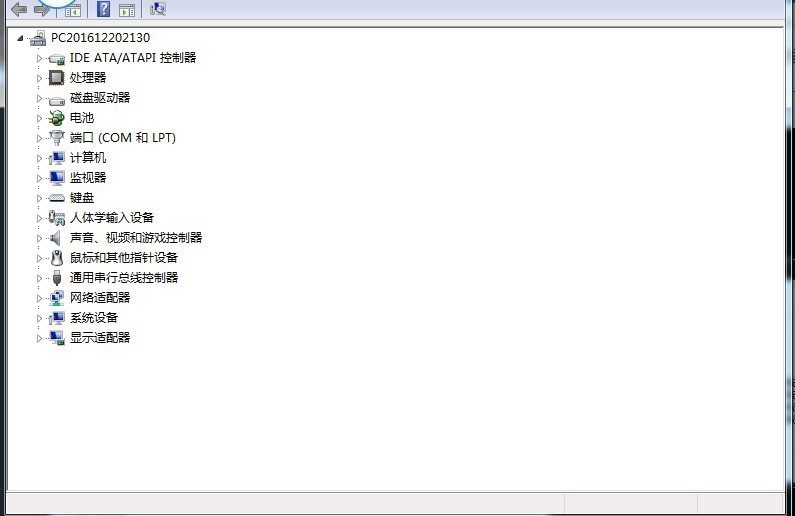Select the PC201612202130 label

[100, 38]
